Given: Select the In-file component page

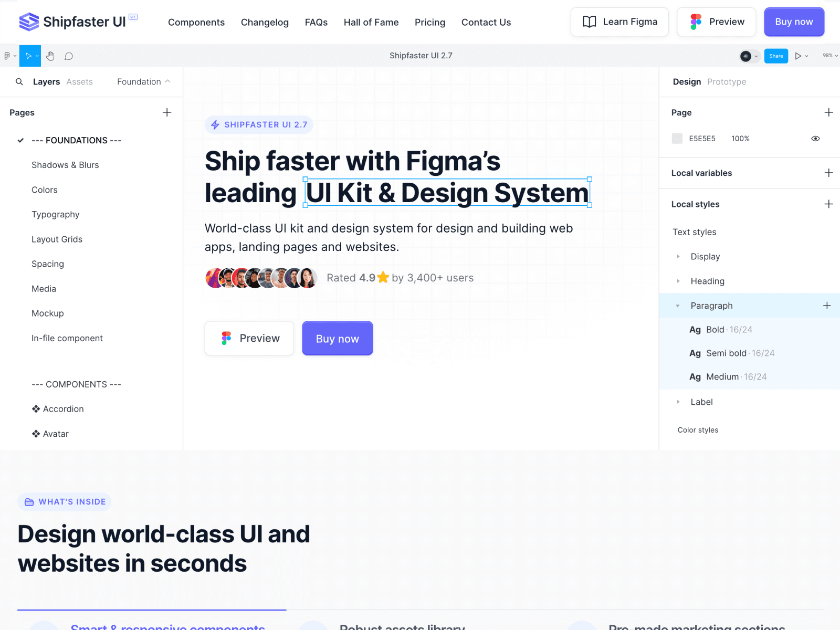Looking at the screenshot, I should pos(67,338).
